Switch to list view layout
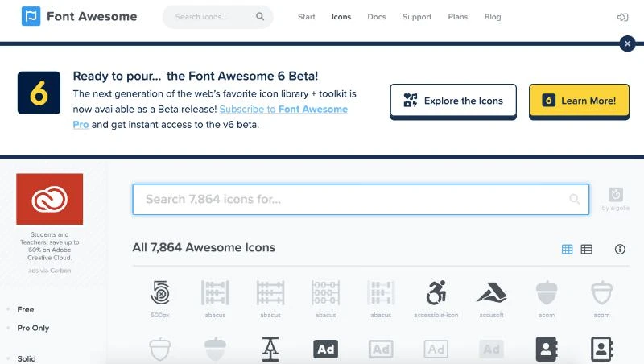Image resolution: width=644 pixels, height=364 pixels. point(587,250)
